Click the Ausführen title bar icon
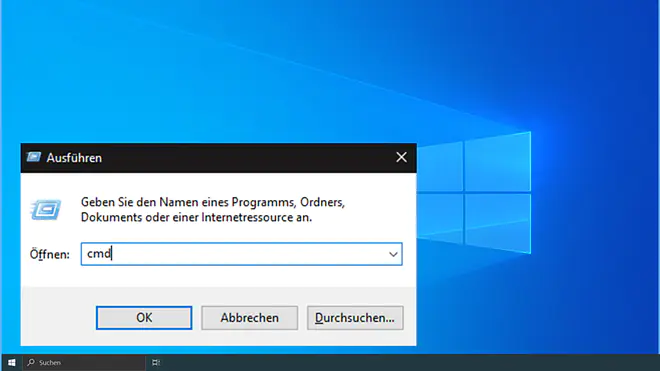Image resolution: width=660 pixels, height=371 pixels. point(34,157)
